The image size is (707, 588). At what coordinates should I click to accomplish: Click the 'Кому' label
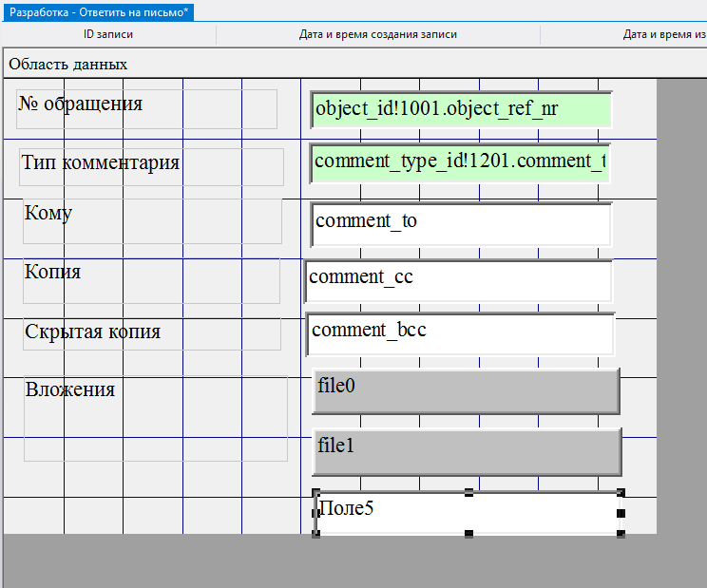tap(152, 221)
